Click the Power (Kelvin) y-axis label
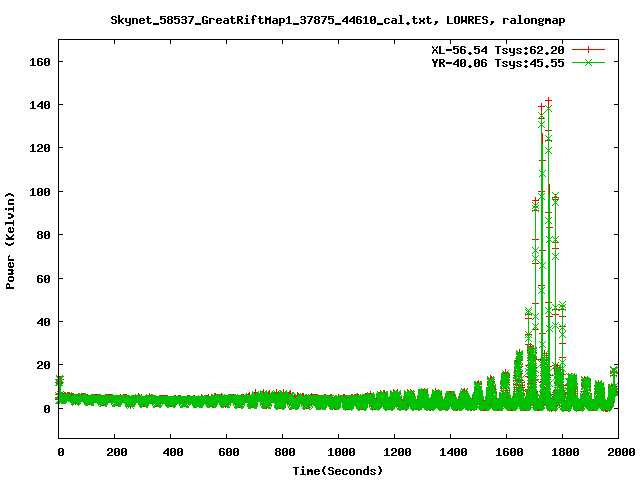 10,241
